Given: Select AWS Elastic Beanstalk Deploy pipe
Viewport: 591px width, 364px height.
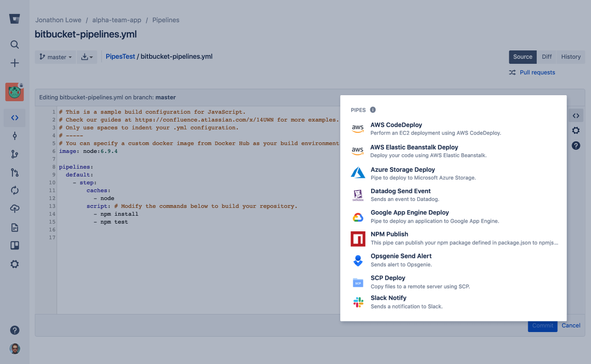Looking at the screenshot, I should coord(453,151).
